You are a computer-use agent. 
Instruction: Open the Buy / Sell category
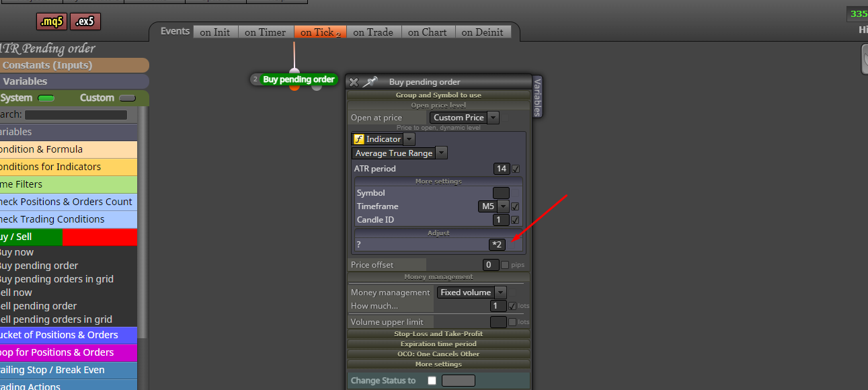point(69,237)
